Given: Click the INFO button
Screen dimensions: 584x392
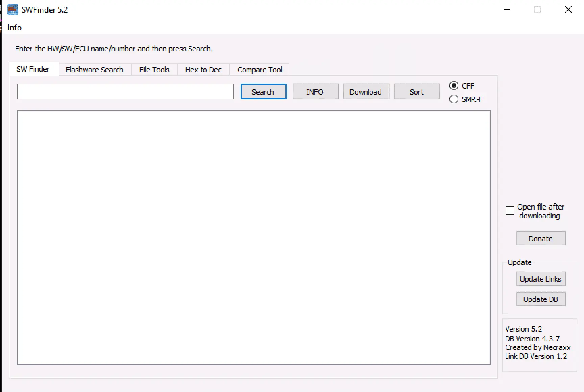Looking at the screenshot, I should click(315, 92).
